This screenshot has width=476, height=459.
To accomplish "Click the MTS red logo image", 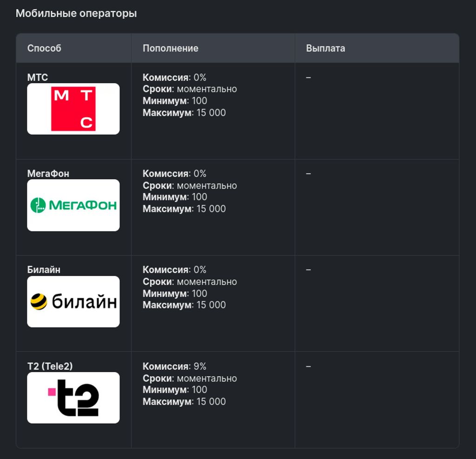I will 73,109.
